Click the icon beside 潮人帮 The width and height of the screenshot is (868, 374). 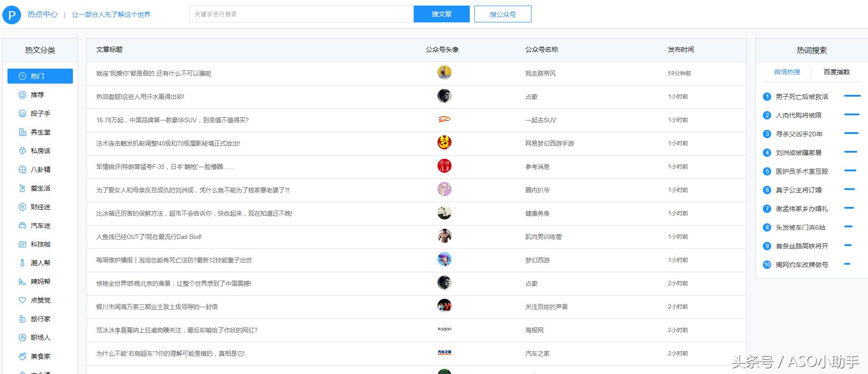[x=22, y=263]
